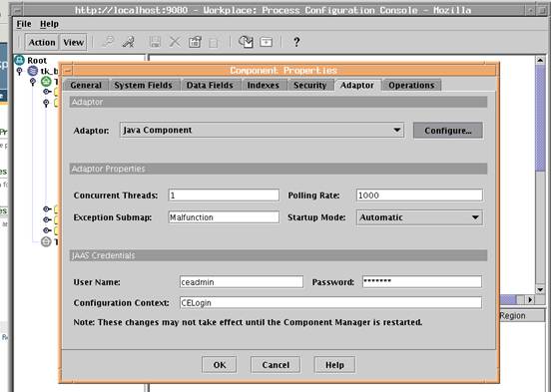Image resolution: width=551 pixels, height=392 pixels.
Task: Switch to the General tab
Action: [x=86, y=85]
